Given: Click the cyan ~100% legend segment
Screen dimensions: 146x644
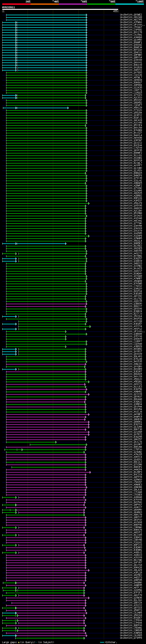Looking at the screenshot, I should (130, 4).
